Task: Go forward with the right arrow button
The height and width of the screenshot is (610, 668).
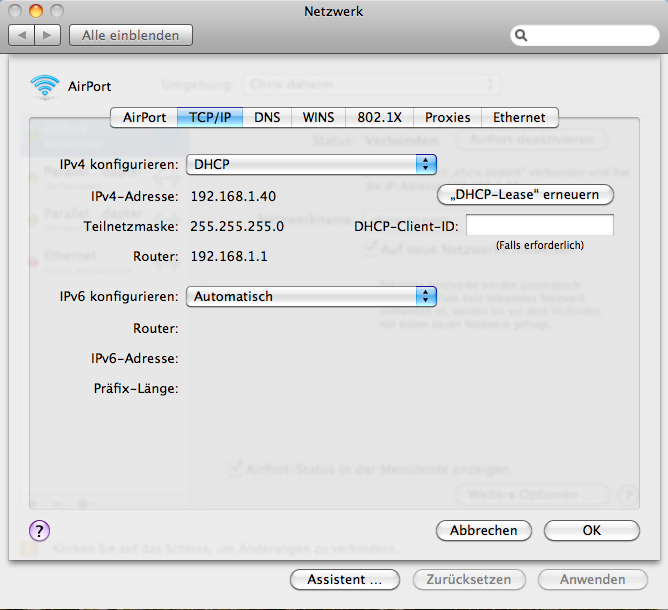Action: coord(47,35)
